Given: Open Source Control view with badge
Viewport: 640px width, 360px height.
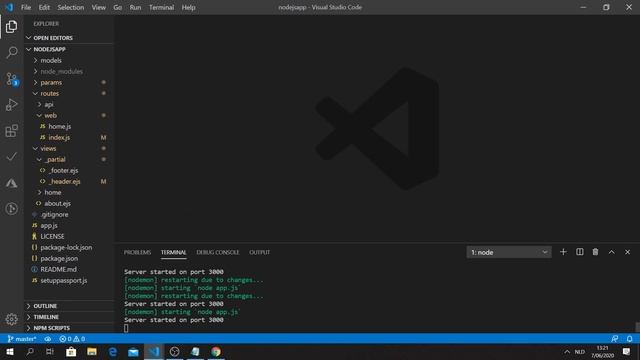Looking at the screenshot, I should pos(11,79).
